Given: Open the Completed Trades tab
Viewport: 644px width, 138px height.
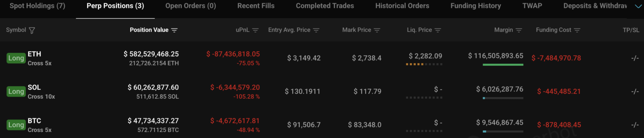Looking at the screenshot, I should coord(325,6).
